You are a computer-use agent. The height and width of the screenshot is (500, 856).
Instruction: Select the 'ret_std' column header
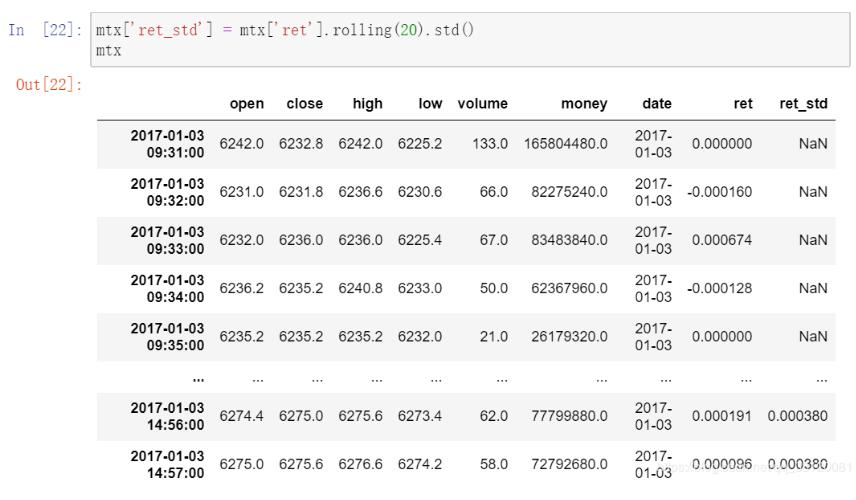click(x=804, y=104)
